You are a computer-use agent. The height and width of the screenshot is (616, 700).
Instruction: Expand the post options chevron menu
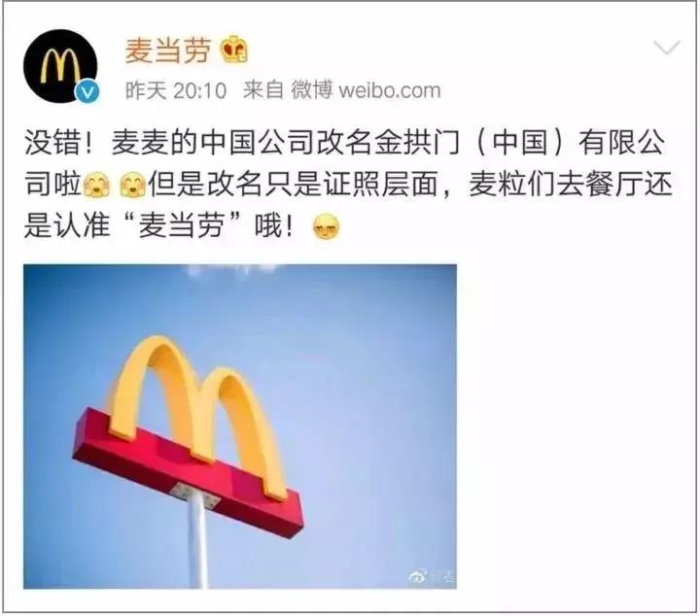point(667,47)
